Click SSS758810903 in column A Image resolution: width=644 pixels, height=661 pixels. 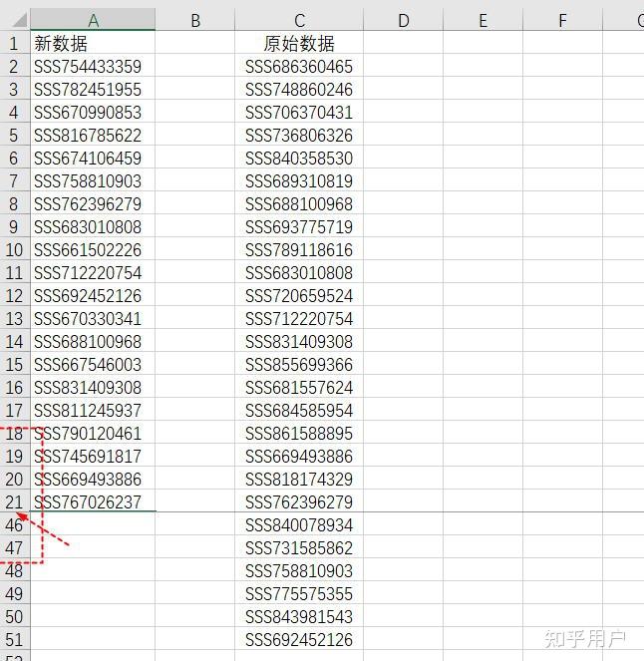point(93,180)
